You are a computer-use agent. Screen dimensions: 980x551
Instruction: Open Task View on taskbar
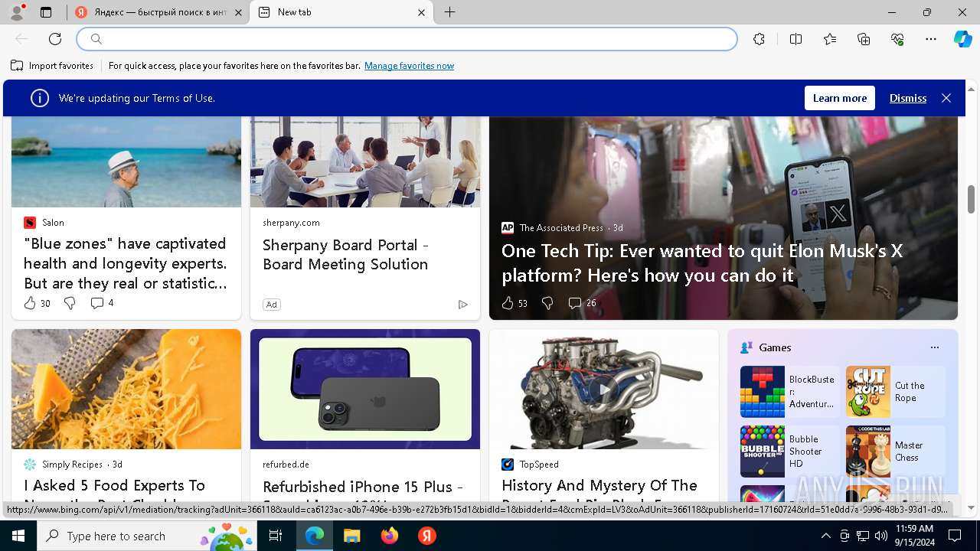276,536
